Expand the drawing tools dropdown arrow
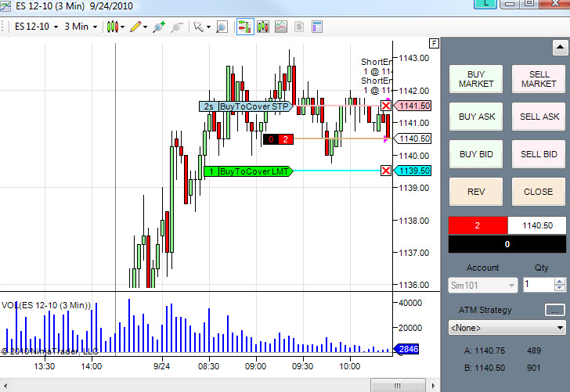This screenshot has width=570, height=392. point(145,27)
